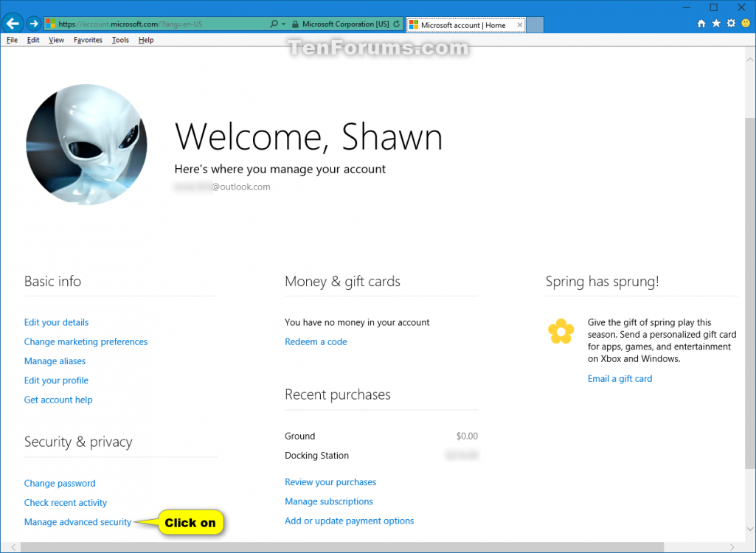Click the Manage advanced security link

[x=77, y=522]
